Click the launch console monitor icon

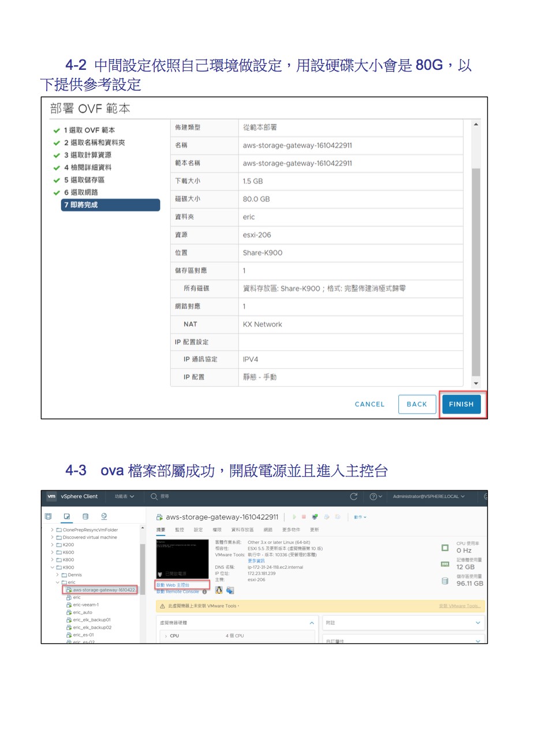(315, 517)
